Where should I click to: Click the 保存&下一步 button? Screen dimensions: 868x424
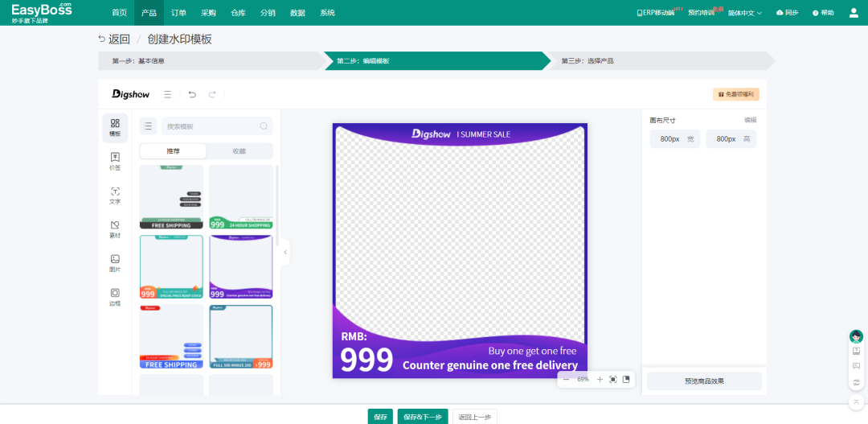click(x=423, y=417)
